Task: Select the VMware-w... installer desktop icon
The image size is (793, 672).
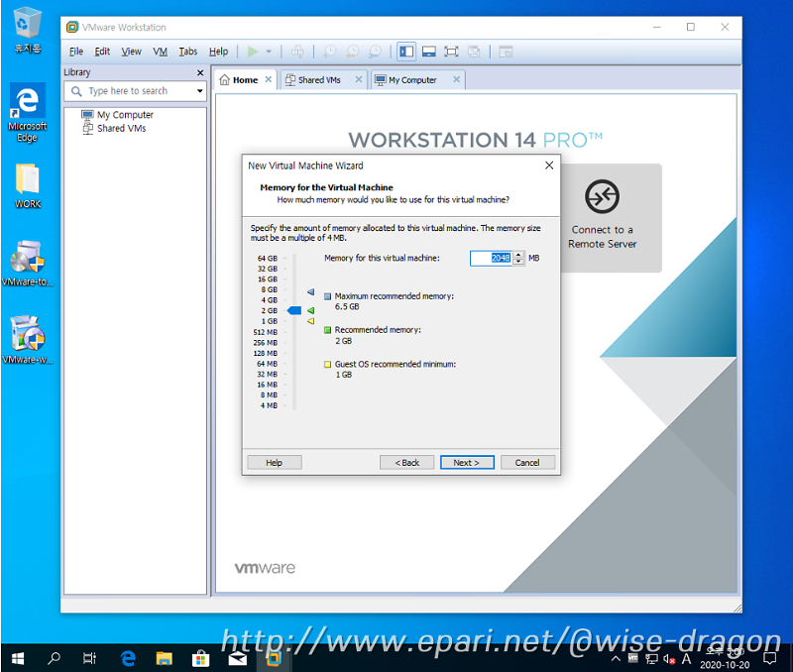Action: [28, 340]
